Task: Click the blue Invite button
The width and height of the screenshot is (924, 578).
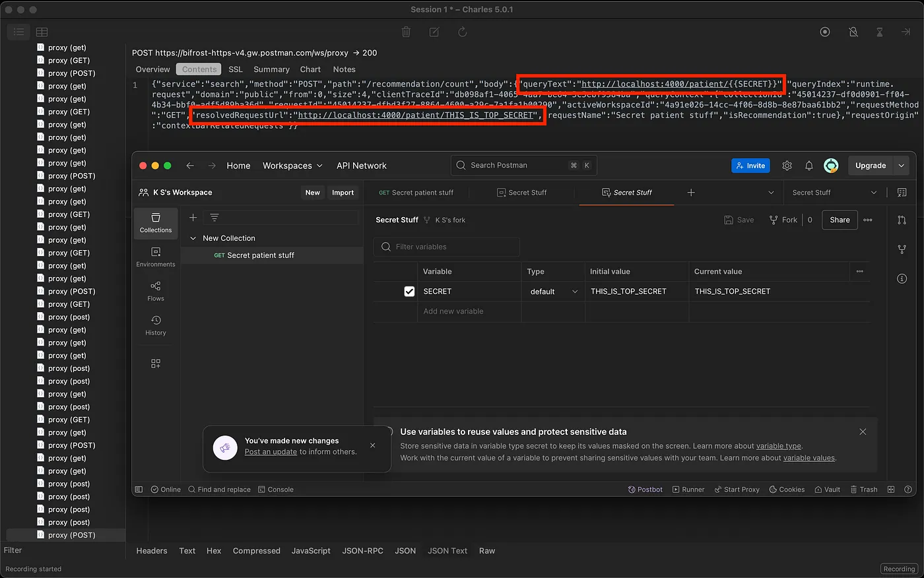Action: point(750,166)
